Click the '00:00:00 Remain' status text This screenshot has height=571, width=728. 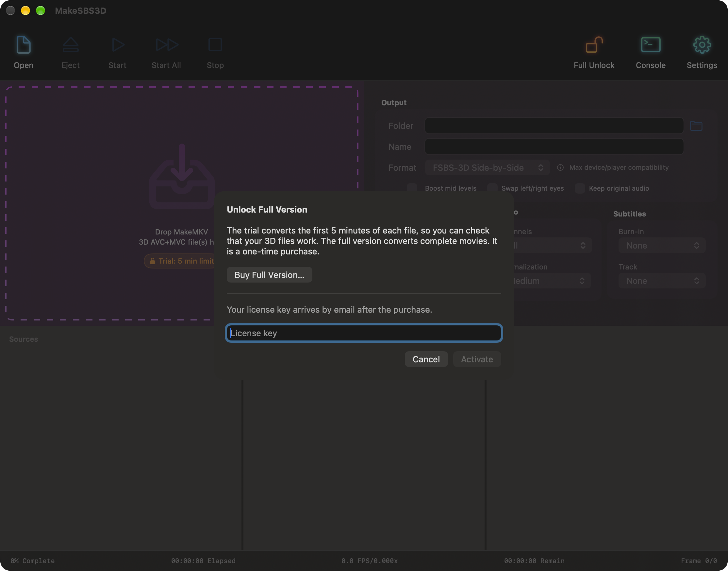tap(534, 561)
